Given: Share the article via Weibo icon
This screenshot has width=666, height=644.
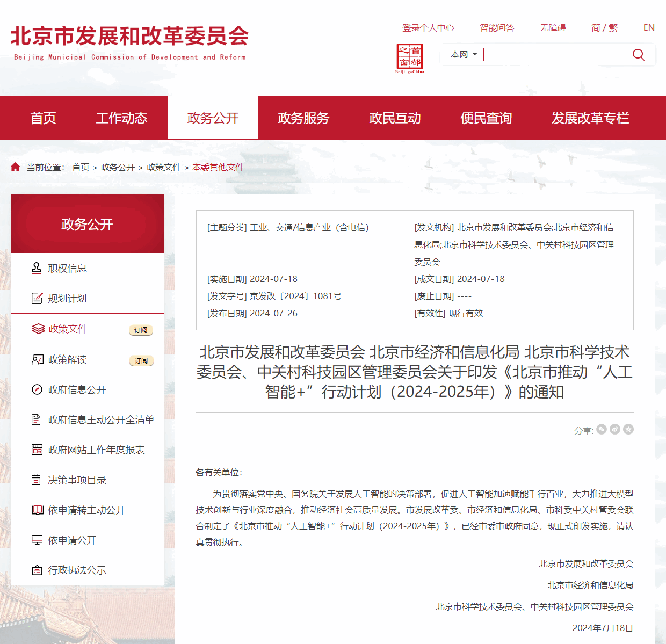Looking at the screenshot, I should coord(615,429).
